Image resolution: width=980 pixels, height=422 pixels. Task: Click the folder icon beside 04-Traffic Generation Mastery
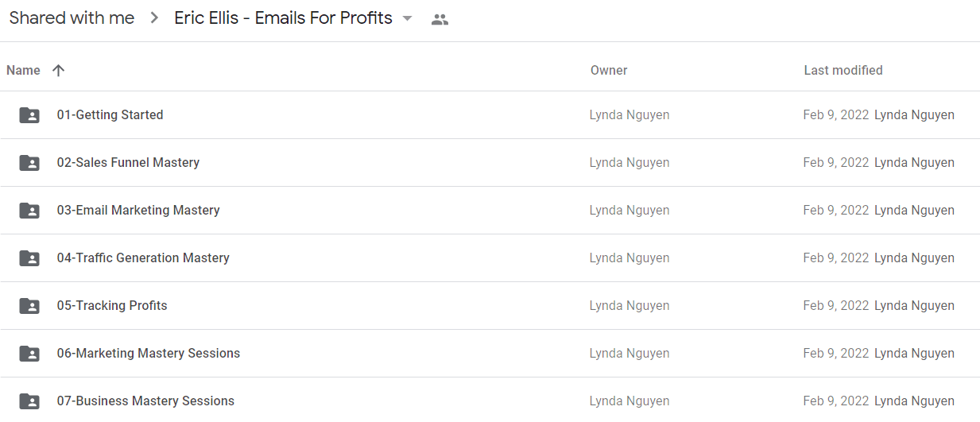point(29,258)
